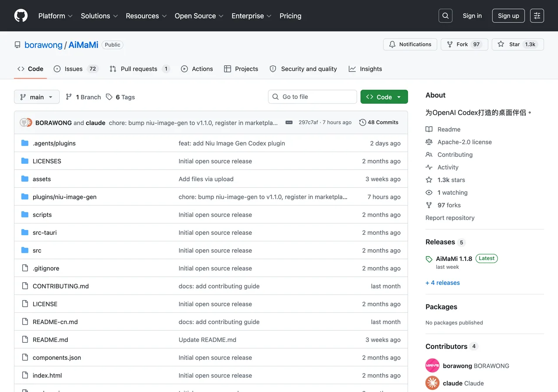This screenshot has height=392, width=558.
Task: Open the "+ 4 releases" link
Action: (442, 283)
